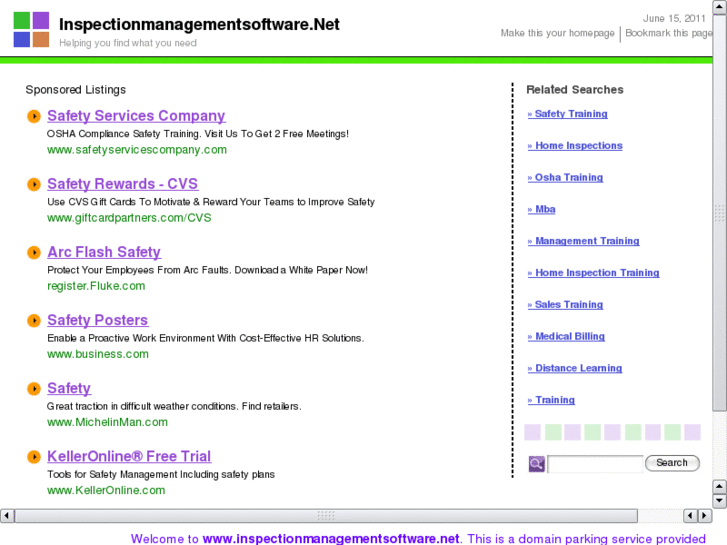
Task: Click orange arrow bullet beside Safety Services Company
Action: point(34,116)
